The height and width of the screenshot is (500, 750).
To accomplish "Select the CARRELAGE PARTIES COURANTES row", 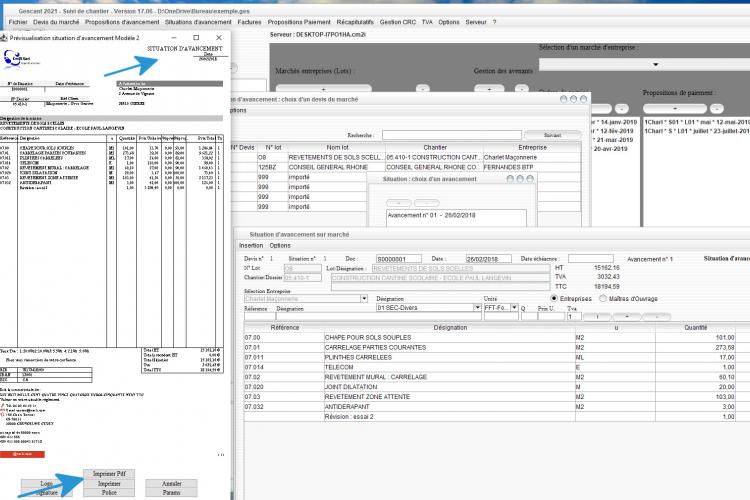I will tap(496, 347).
